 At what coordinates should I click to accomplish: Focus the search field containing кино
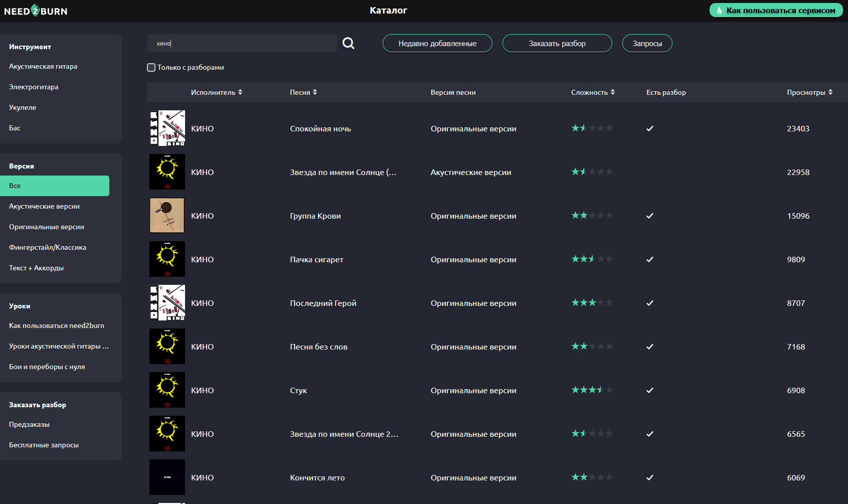(x=242, y=43)
